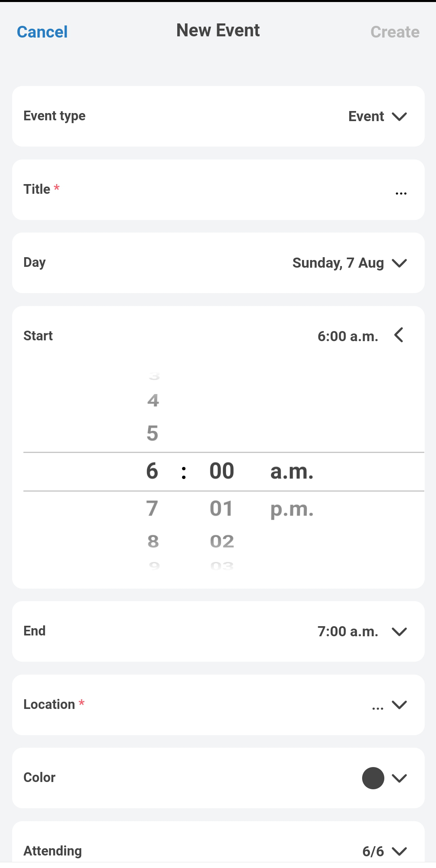
Task: Pick minute 02 in the picker
Action: 222,541
